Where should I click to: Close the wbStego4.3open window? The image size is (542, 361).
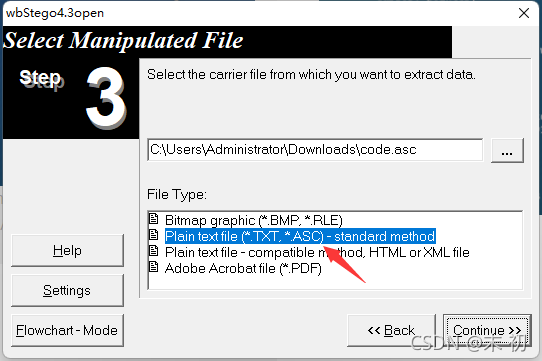click(x=524, y=13)
